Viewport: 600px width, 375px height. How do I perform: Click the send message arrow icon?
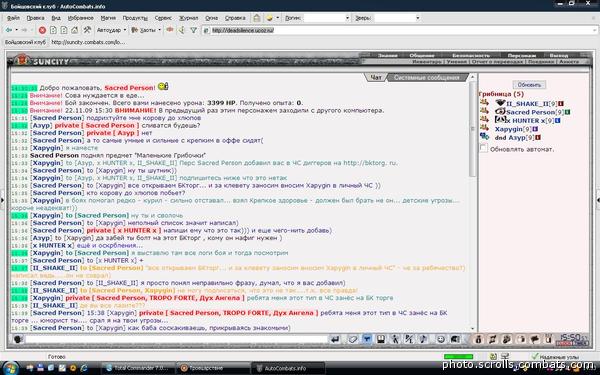(335, 339)
